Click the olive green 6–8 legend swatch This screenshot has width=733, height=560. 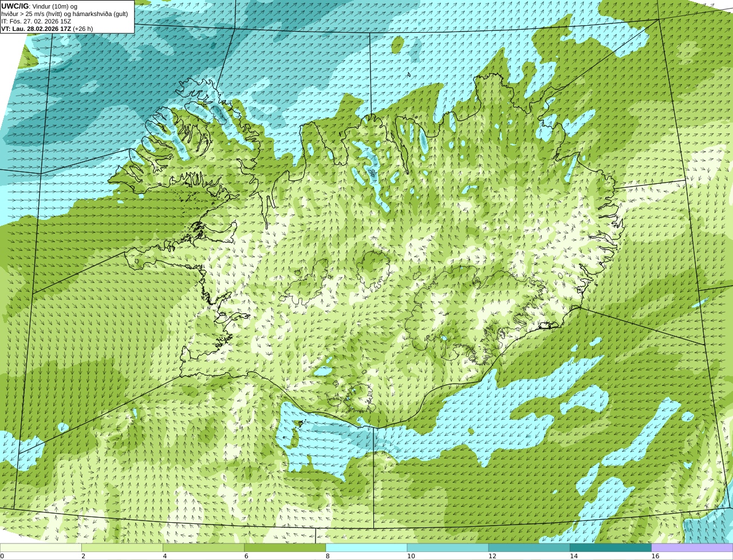pyautogui.click(x=285, y=547)
